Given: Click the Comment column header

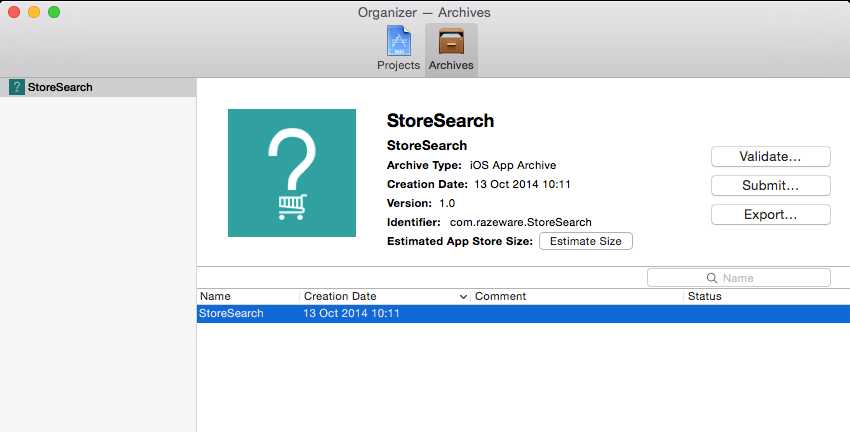Looking at the screenshot, I should tap(577, 296).
